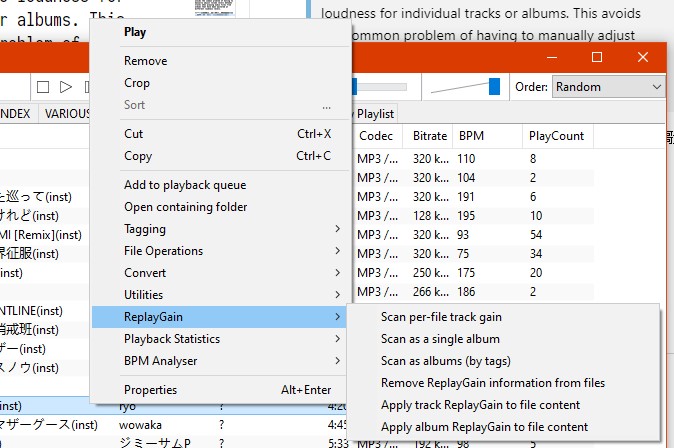Select Scan as albums (by tags)
The image size is (674, 448).
(503, 361)
